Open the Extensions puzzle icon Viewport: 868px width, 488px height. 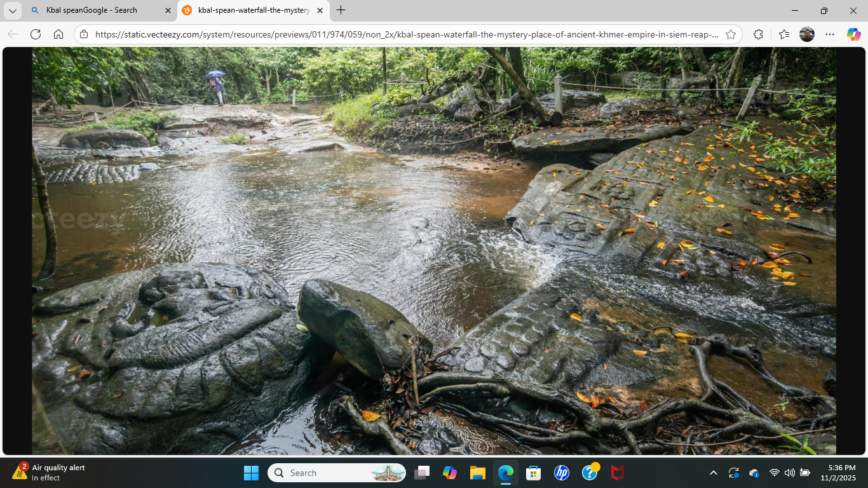pos(758,34)
